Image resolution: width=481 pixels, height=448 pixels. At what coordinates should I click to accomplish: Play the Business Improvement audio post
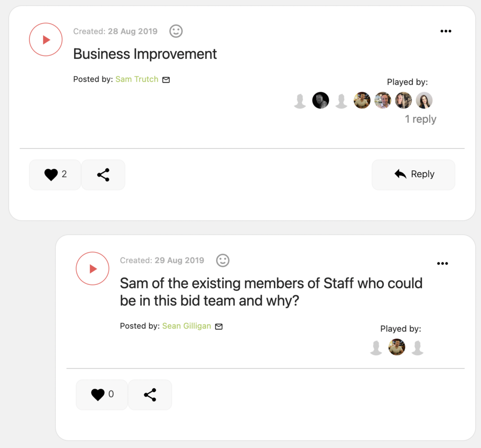(x=46, y=39)
